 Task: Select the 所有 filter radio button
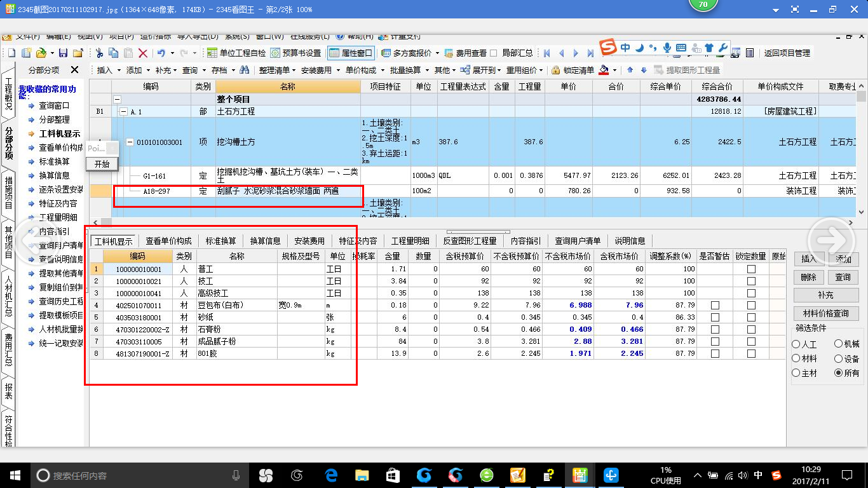coord(839,373)
